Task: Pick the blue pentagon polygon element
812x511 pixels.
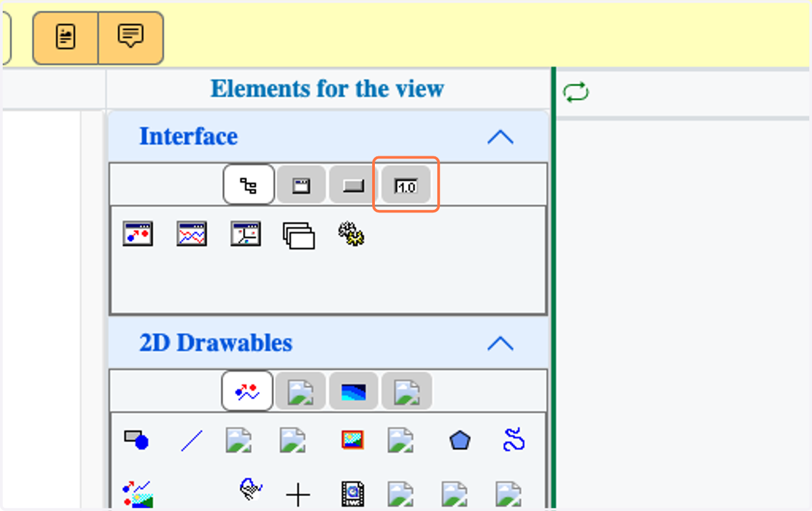Action: [460, 441]
